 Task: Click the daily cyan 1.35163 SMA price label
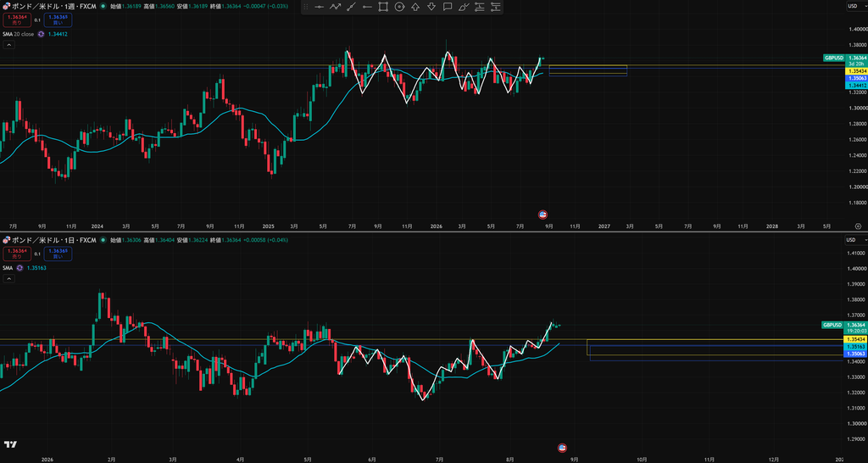point(855,346)
